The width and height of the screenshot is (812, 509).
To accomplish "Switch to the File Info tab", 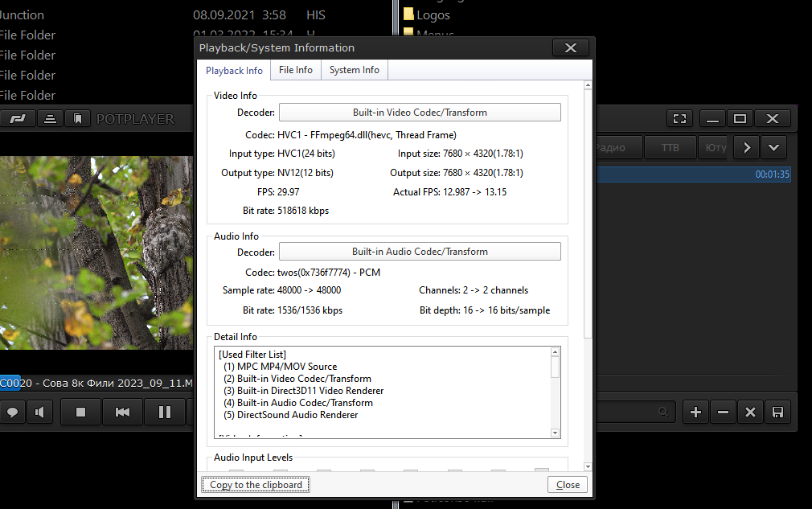I will coord(296,70).
